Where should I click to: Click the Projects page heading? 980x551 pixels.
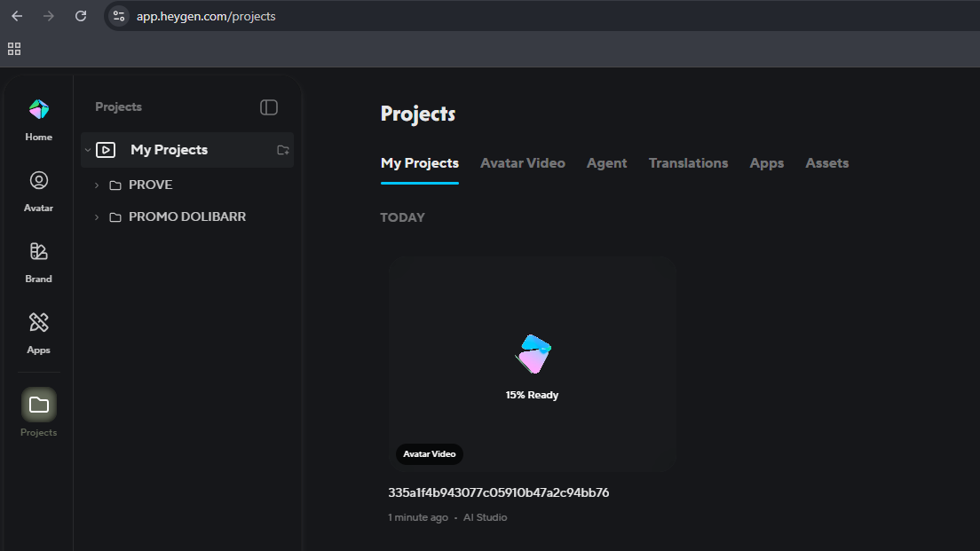point(418,114)
